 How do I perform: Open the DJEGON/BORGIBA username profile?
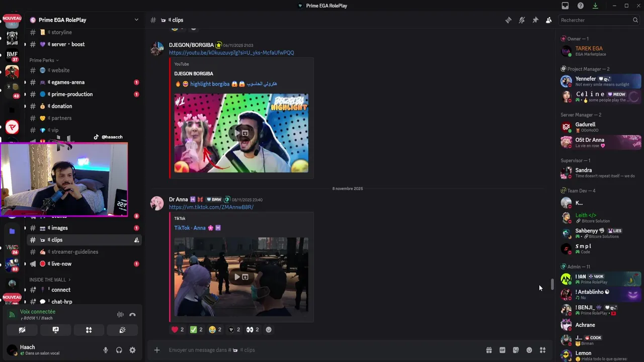coord(191,45)
